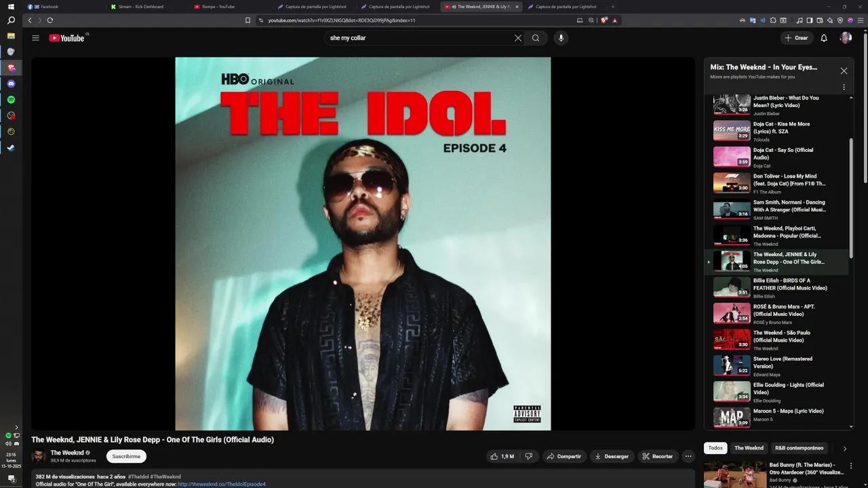Click the address bar URL
The height and width of the screenshot is (488, 868).
coord(342,20)
